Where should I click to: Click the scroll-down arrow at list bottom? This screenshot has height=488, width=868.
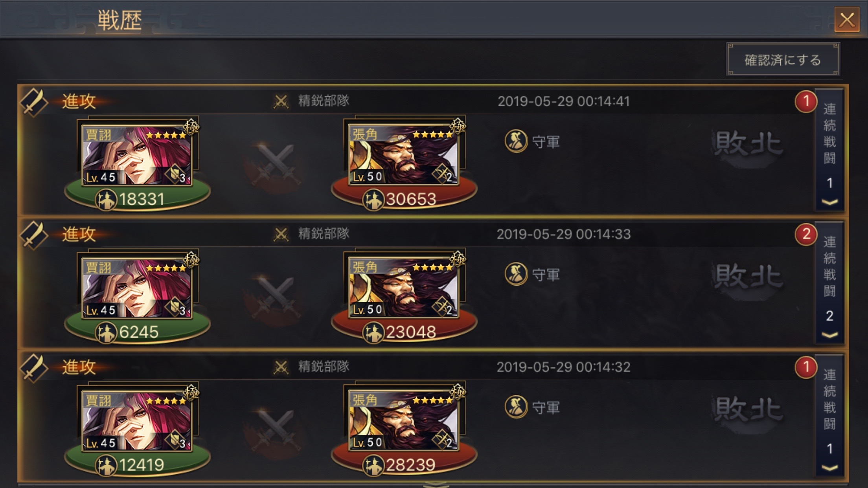tap(435, 484)
